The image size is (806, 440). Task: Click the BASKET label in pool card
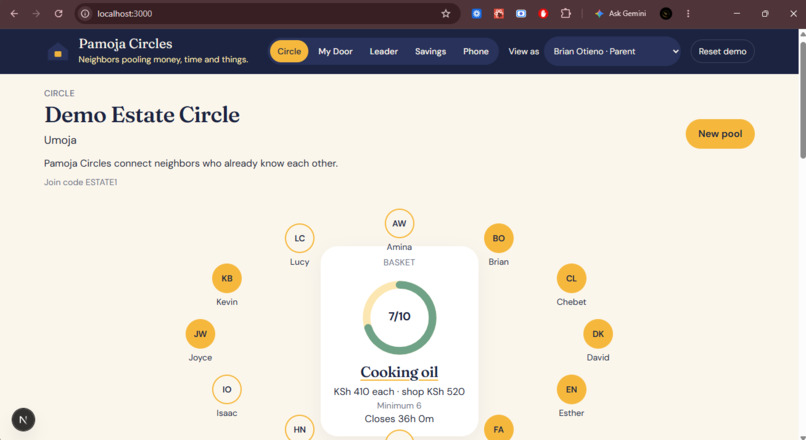click(x=399, y=263)
